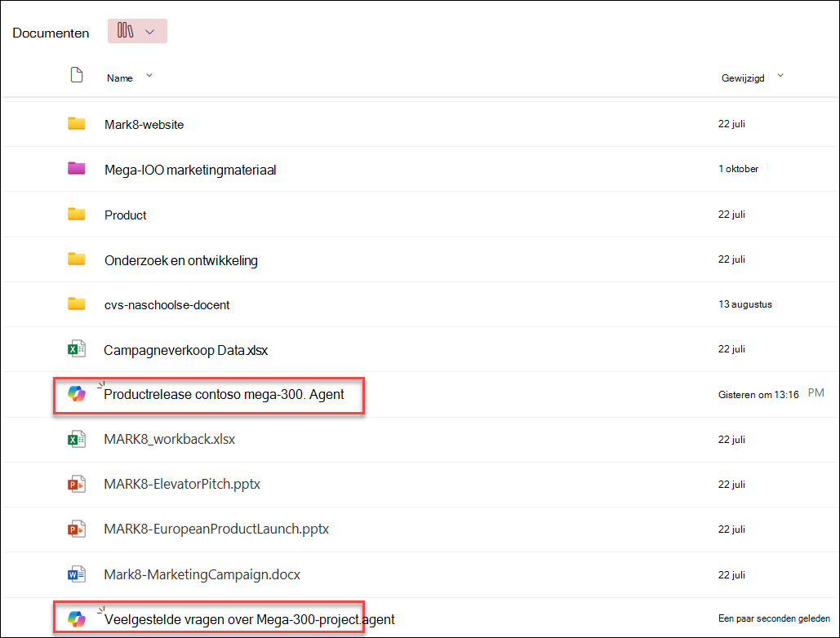Open MARK8-ElevatorPitch.pptx presentation
Viewport: 840px width, 638px height.
coord(182,485)
